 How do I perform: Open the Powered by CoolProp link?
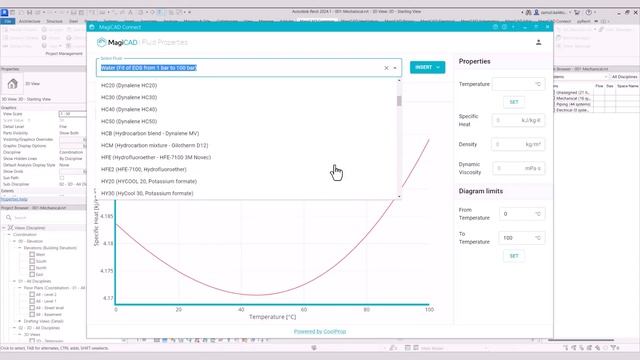[320, 331]
